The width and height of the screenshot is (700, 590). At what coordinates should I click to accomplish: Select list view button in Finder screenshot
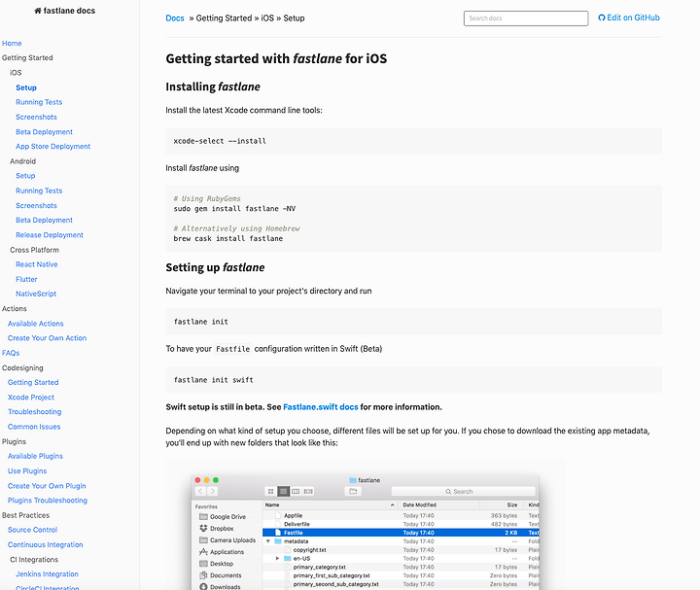(283, 492)
